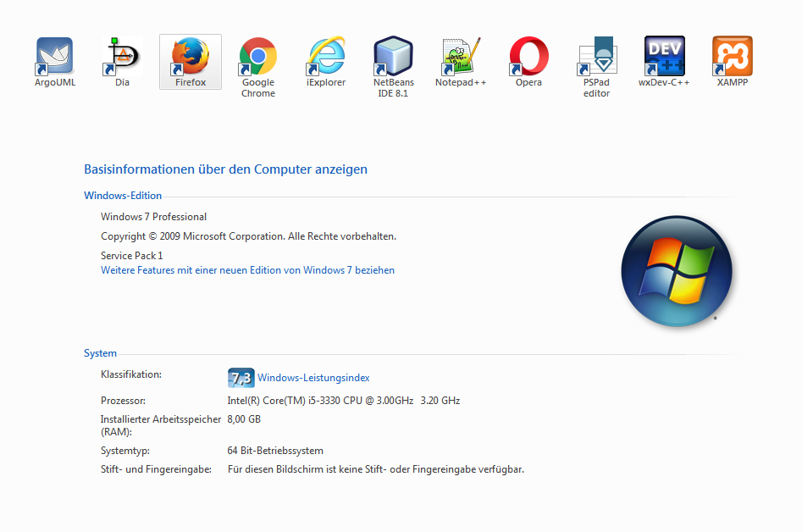Open the Windows-Leistungsindex link
Viewport: 802px width, 532px height.
click(313, 378)
